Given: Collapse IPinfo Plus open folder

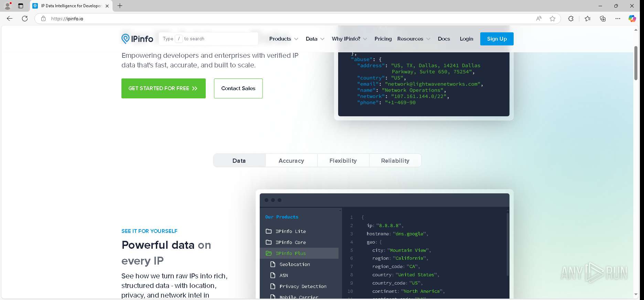Looking at the screenshot, I should 269,253.
